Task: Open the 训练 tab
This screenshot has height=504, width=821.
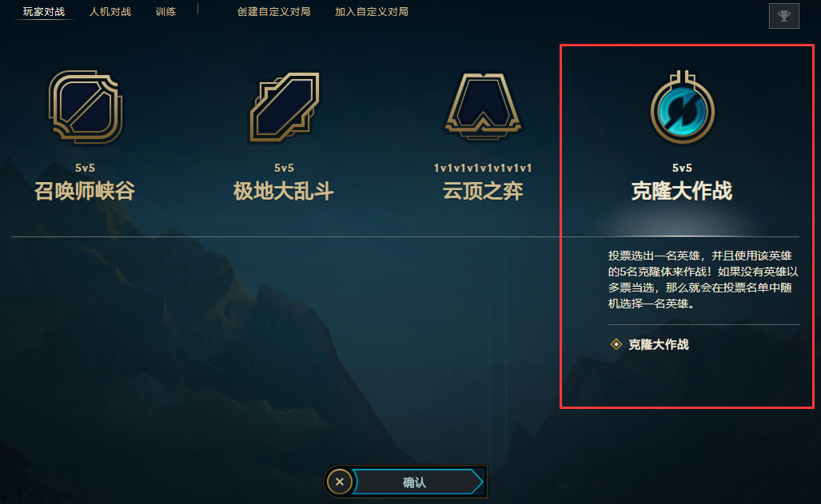Action: point(165,11)
